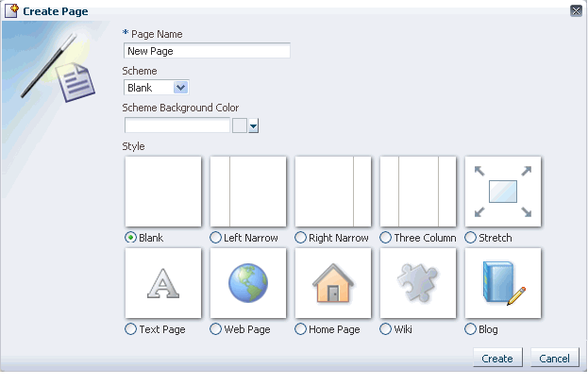
Task: Pick the Wiki puzzle piece icon
Action: (x=417, y=283)
